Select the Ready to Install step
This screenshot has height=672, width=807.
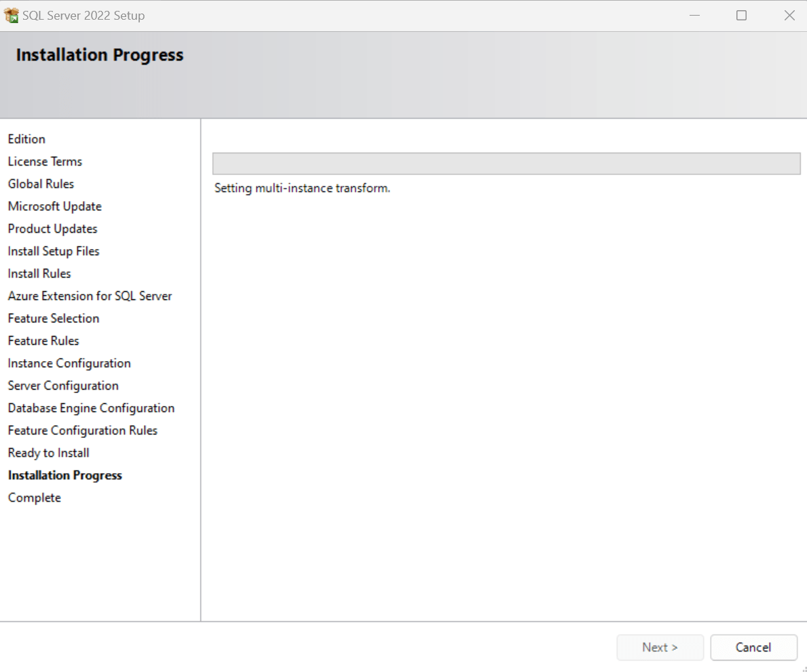click(x=48, y=453)
